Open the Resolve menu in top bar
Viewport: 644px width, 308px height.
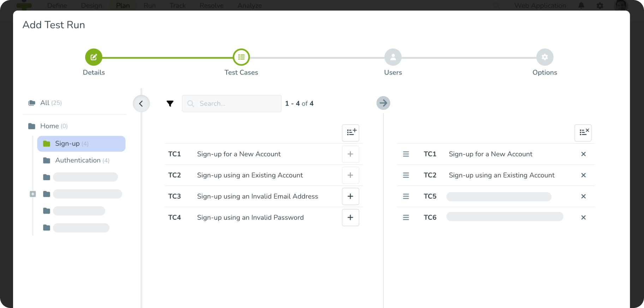(x=211, y=6)
